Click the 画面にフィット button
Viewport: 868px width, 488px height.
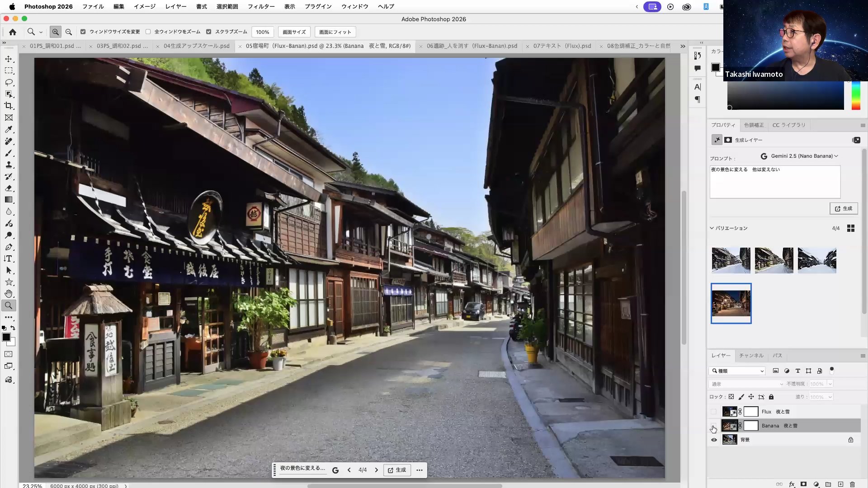(335, 32)
